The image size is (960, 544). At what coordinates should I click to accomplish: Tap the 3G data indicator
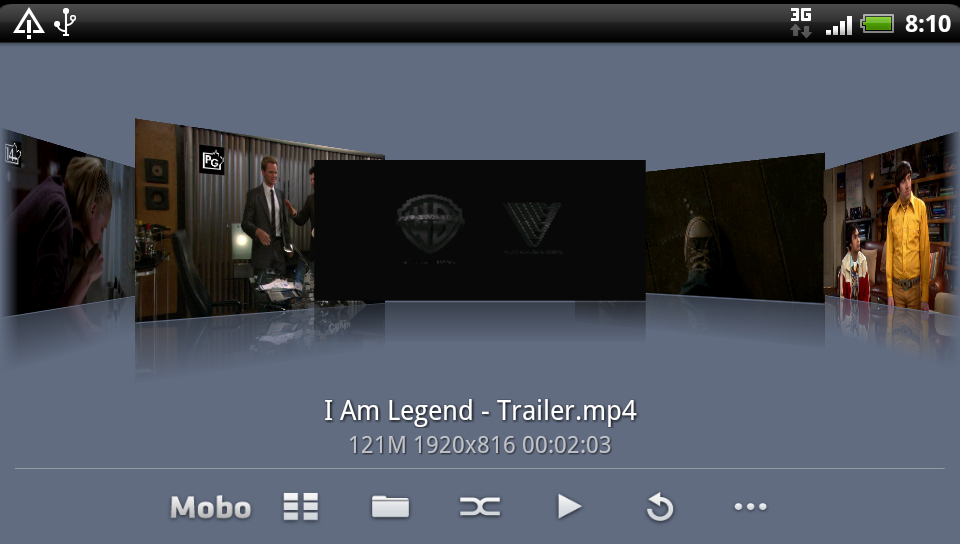pos(801,22)
